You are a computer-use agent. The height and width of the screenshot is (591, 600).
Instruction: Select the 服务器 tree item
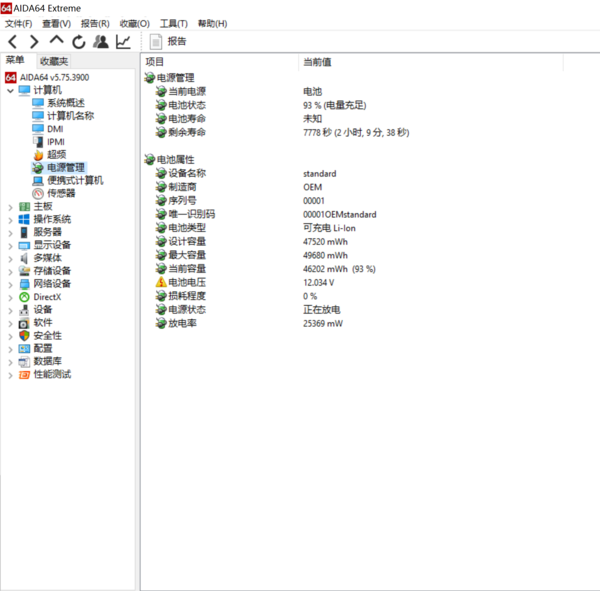pyautogui.click(x=47, y=232)
